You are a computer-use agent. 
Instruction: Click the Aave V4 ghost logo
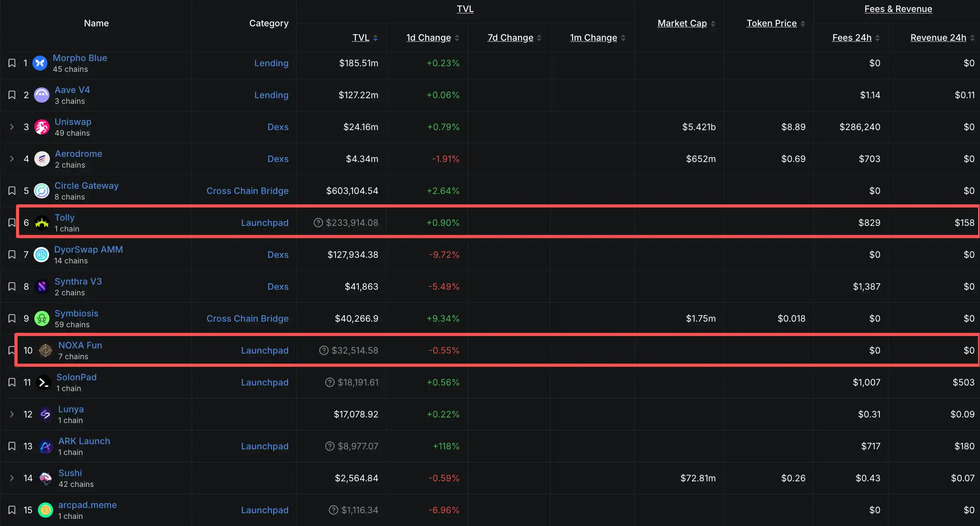[41, 95]
